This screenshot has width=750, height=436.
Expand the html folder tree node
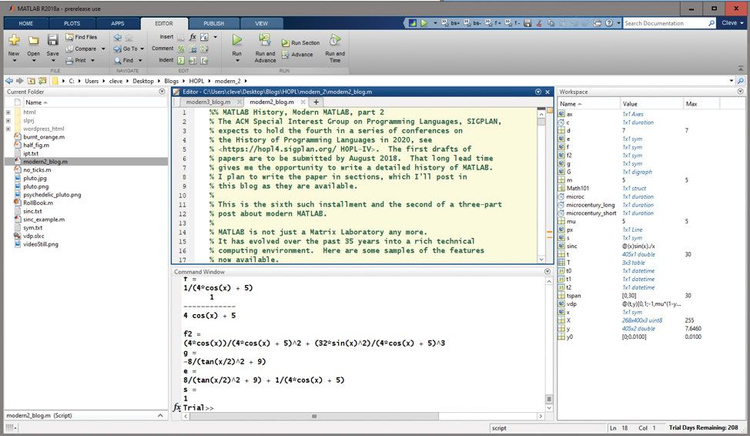click(8, 112)
